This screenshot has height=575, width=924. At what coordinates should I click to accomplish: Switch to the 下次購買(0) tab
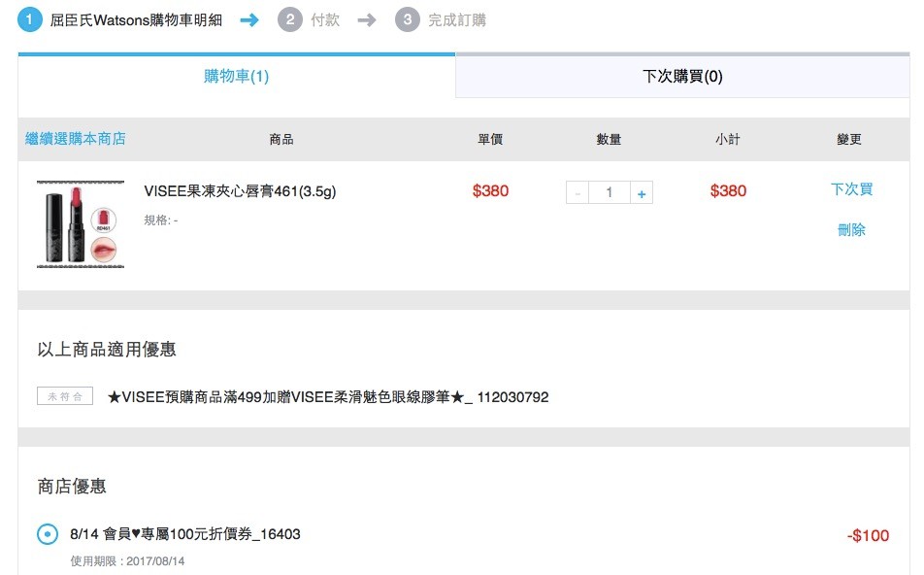(x=682, y=76)
